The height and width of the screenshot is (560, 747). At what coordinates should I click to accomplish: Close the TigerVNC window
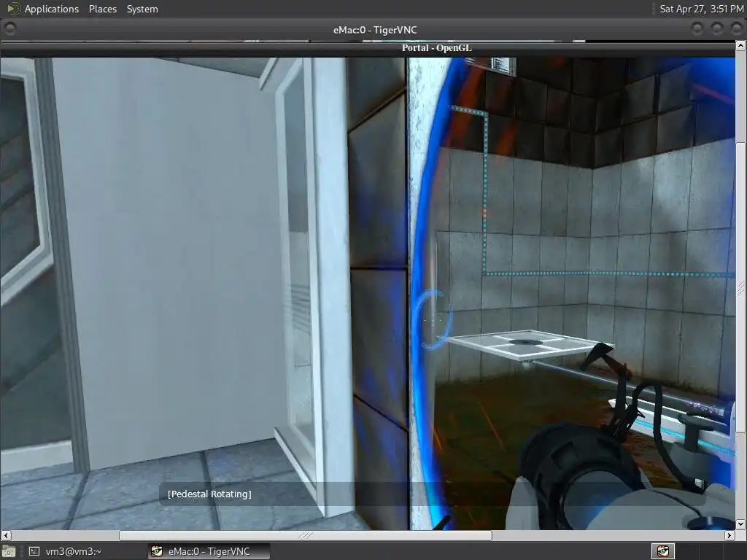pyautogui.click(x=736, y=29)
